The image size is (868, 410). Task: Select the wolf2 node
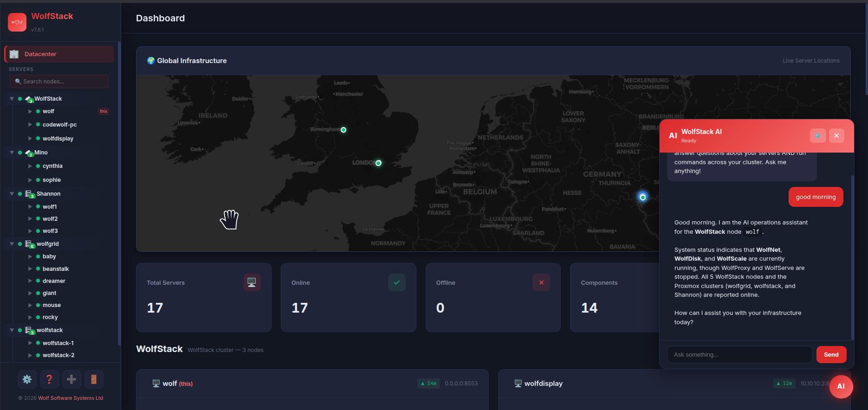pos(50,219)
